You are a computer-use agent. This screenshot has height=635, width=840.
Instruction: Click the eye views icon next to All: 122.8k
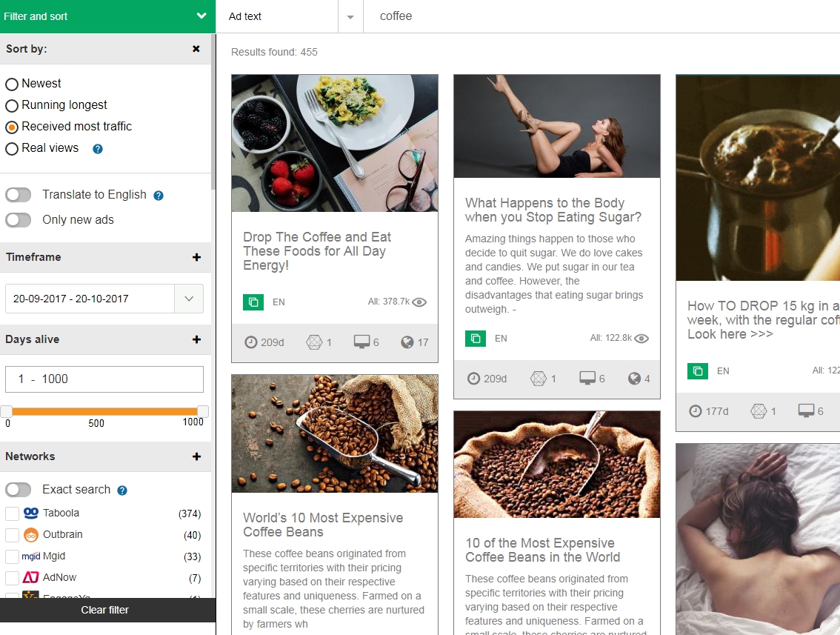tap(641, 338)
